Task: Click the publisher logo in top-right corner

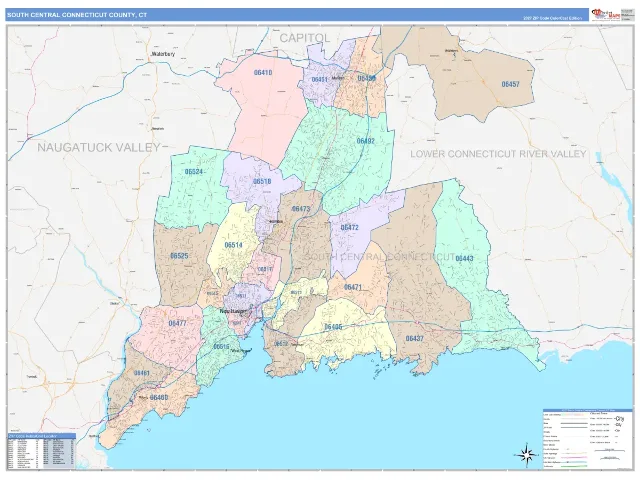Action: coord(606,14)
